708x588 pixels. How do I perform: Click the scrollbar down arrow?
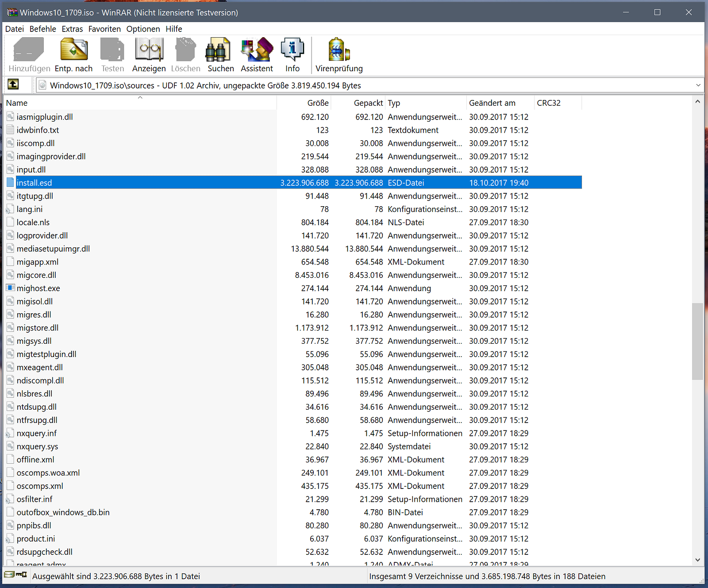(697, 560)
